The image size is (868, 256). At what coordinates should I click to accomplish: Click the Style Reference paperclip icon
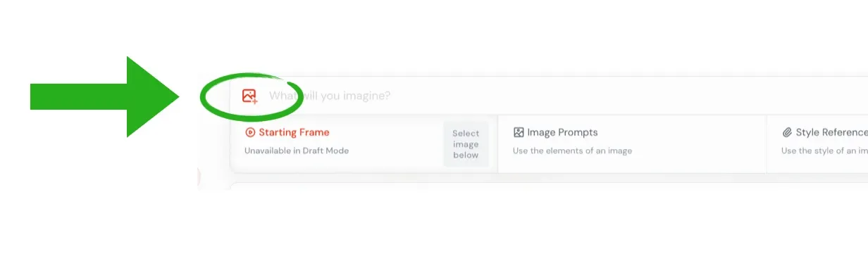(787, 132)
